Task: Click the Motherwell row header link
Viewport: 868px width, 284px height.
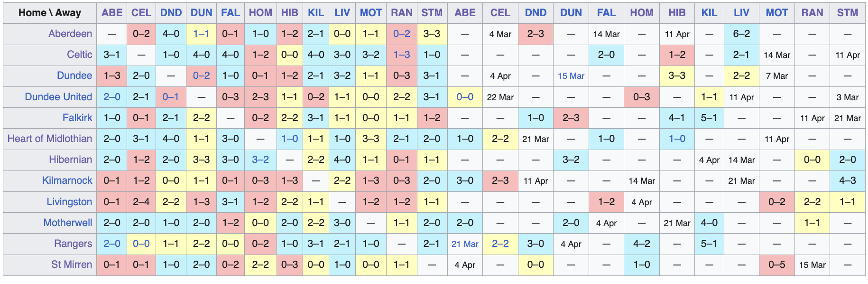Action: (68, 223)
